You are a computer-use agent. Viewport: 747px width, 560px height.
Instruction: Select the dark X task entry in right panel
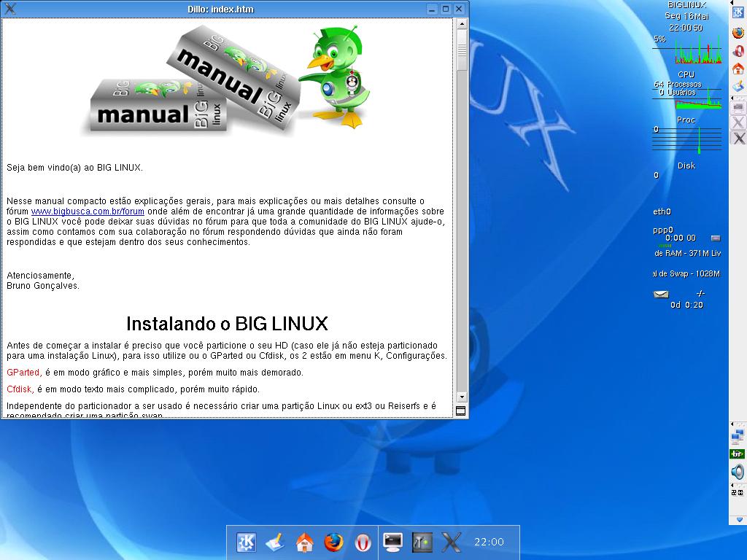(x=738, y=138)
